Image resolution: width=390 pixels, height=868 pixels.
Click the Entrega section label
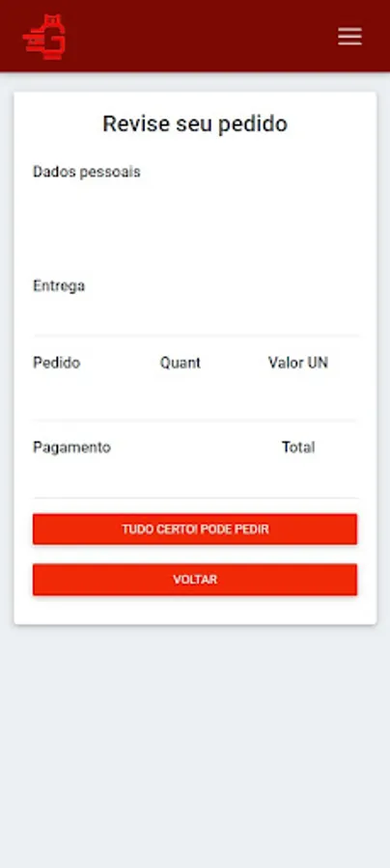pyautogui.click(x=59, y=286)
